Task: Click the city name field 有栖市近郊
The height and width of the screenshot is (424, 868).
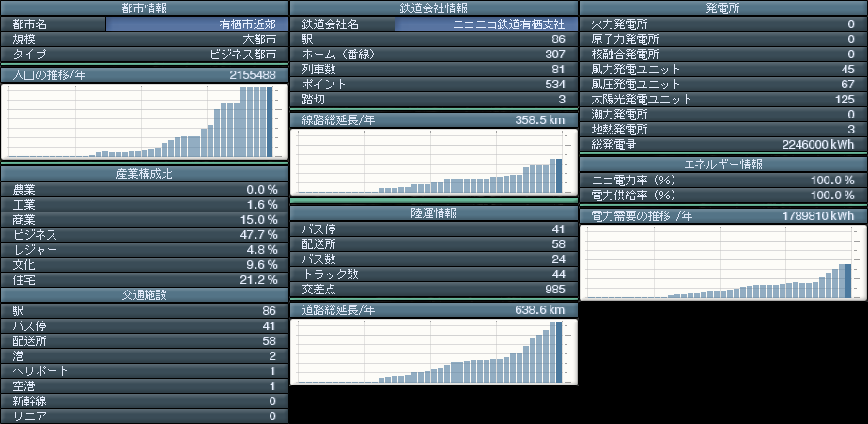Action: (193, 24)
